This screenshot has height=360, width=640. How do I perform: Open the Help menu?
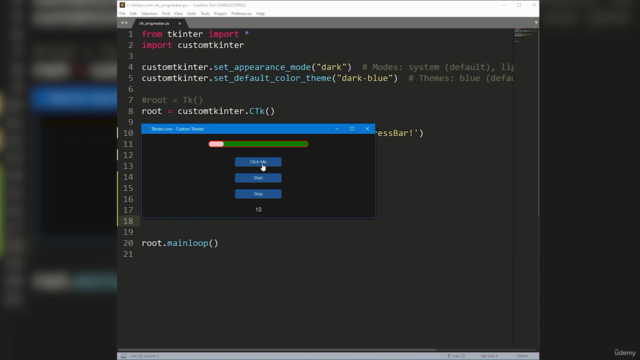[x=260, y=13]
